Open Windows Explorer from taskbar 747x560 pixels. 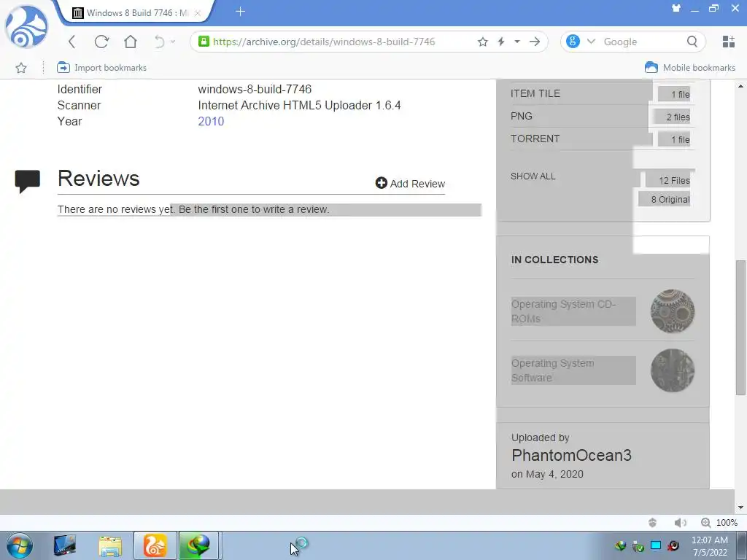pyautogui.click(x=110, y=545)
